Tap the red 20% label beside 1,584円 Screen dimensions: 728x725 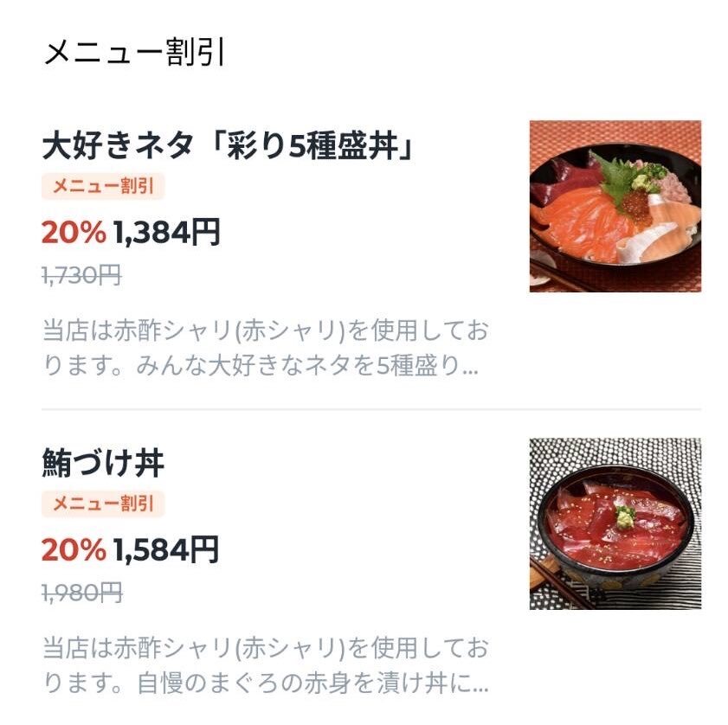pos(74,549)
